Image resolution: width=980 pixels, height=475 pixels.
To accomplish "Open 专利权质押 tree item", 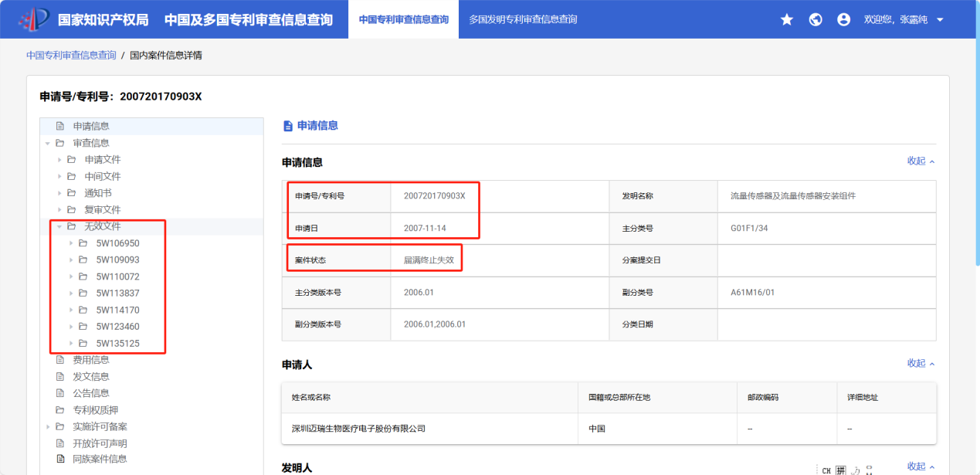I will 96,410.
